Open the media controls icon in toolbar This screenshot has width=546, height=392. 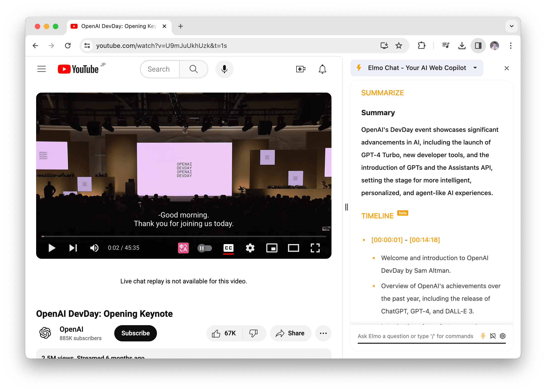(446, 46)
